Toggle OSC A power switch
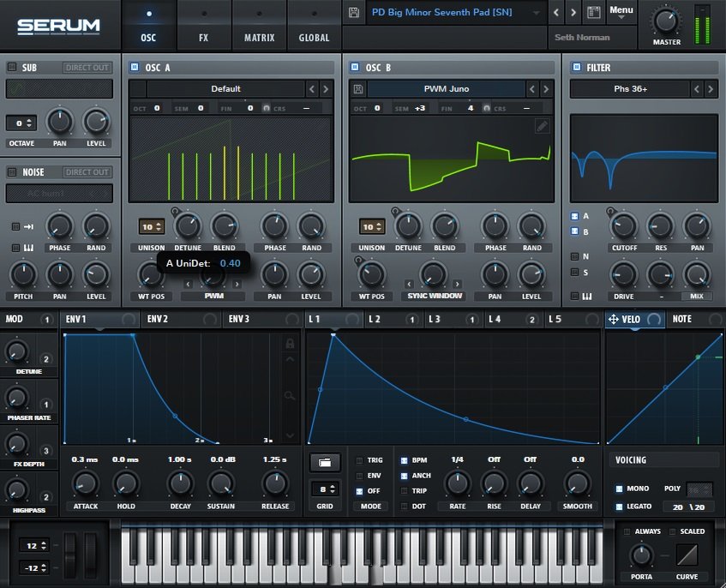The width and height of the screenshot is (726, 588). pyautogui.click(x=135, y=67)
